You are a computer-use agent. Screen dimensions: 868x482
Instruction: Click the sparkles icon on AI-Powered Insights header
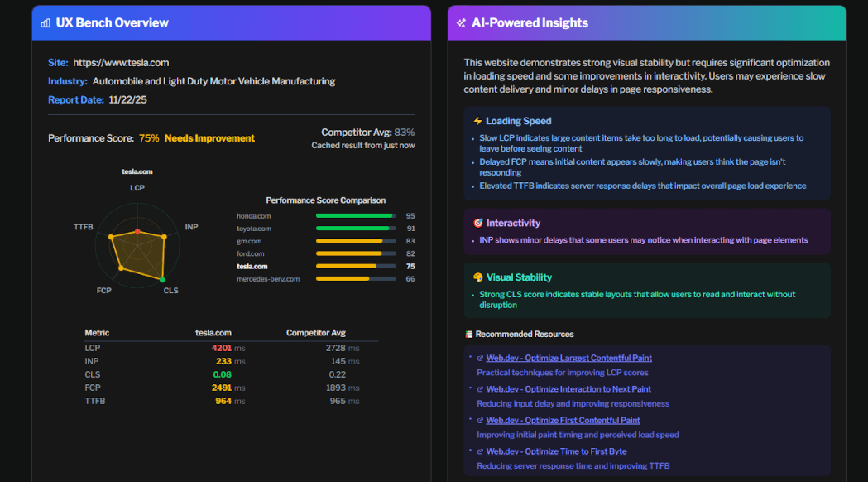pos(462,22)
